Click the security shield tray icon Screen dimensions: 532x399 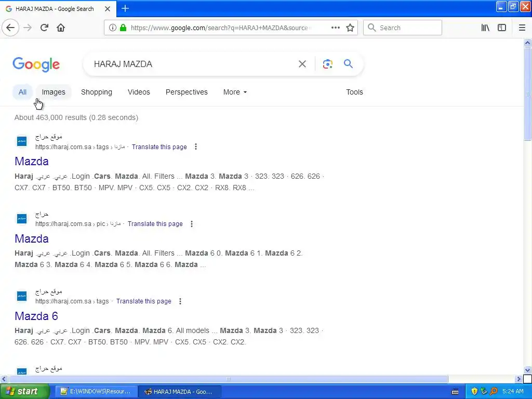(474, 391)
